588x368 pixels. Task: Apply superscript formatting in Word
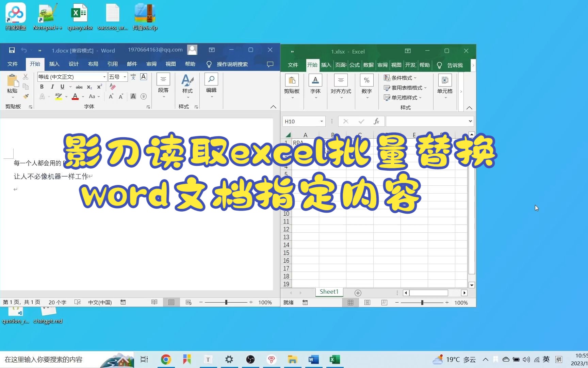pyautogui.click(x=99, y=87)
